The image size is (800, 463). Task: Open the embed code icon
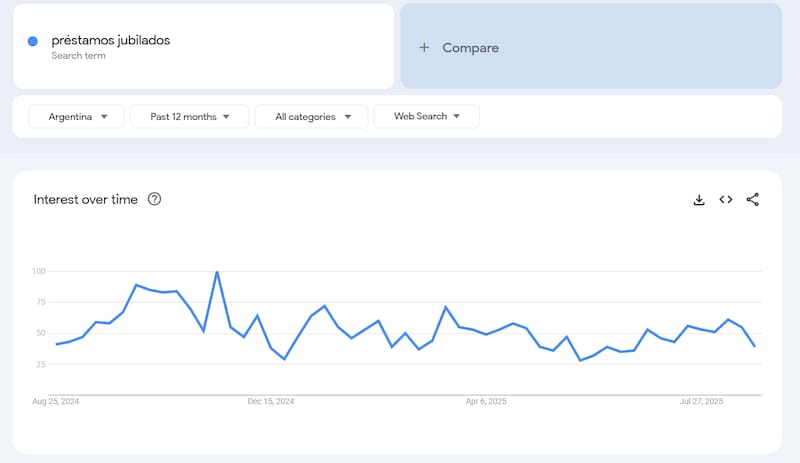tap(726, 199)
